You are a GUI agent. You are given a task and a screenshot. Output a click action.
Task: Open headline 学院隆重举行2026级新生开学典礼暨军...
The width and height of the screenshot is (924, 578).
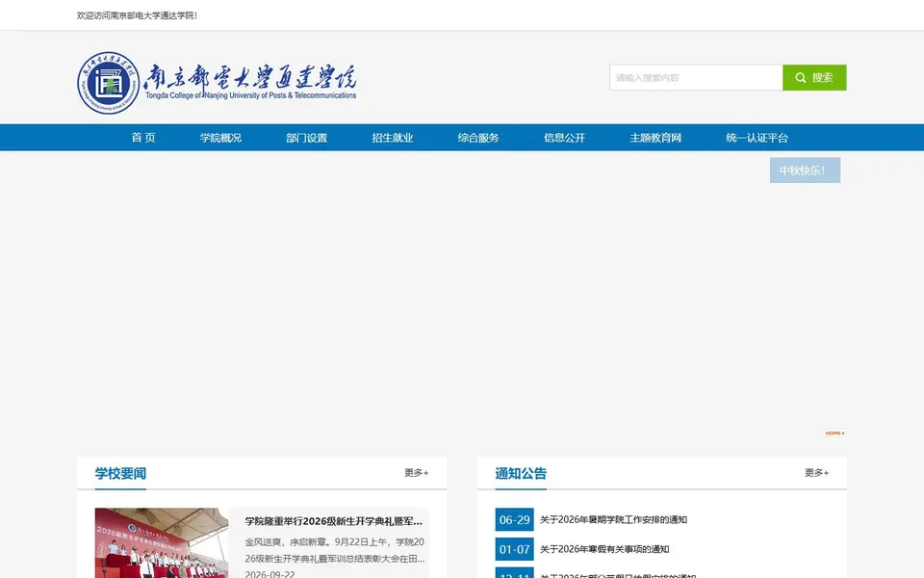tap(334, 521)
